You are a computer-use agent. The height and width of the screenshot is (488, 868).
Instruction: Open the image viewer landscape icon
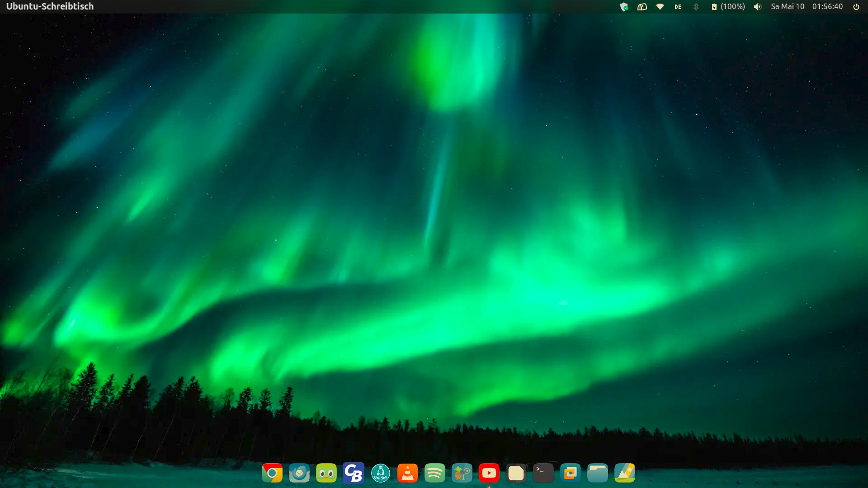coord(624,473)
